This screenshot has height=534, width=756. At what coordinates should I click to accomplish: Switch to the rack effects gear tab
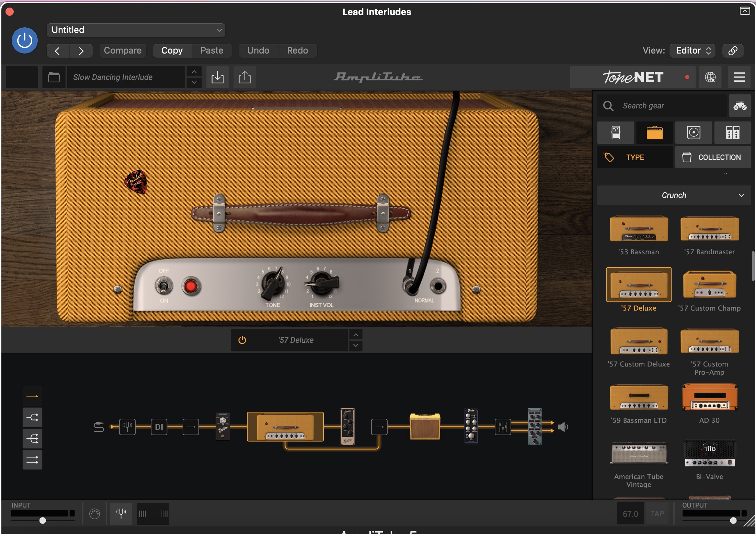coord(733,132)
